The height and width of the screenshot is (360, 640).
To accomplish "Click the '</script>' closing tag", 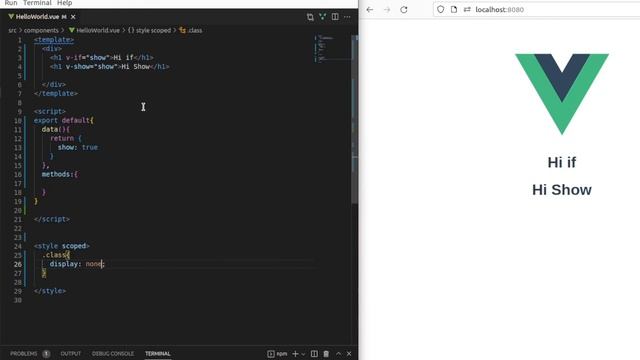I will 52,219.
